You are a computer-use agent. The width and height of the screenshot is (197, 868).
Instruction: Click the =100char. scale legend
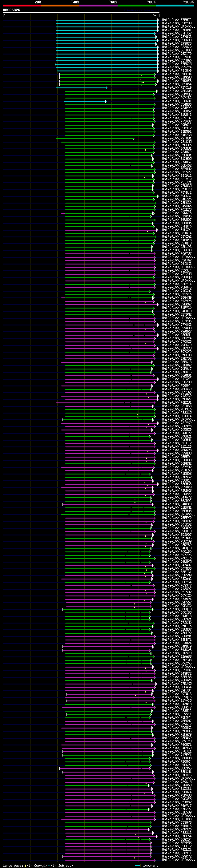[x=147, y=866]
